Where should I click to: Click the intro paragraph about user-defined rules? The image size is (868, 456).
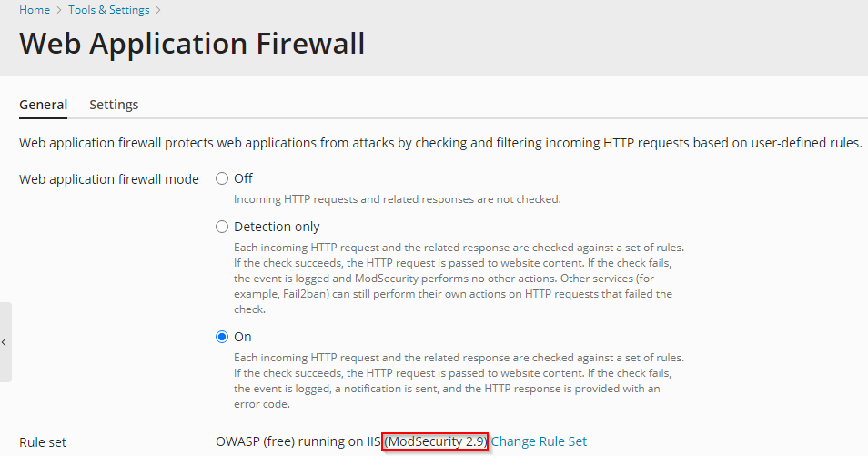point(440,144)
